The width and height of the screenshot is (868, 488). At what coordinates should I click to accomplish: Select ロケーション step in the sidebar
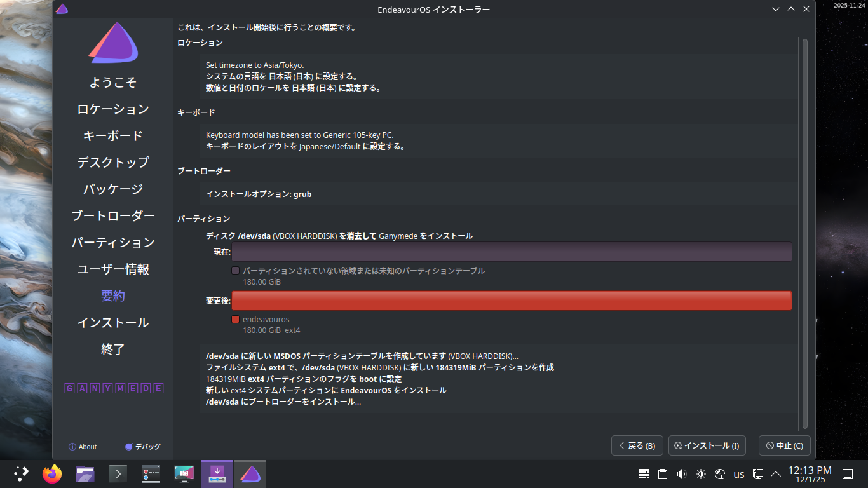coord(113,109)
